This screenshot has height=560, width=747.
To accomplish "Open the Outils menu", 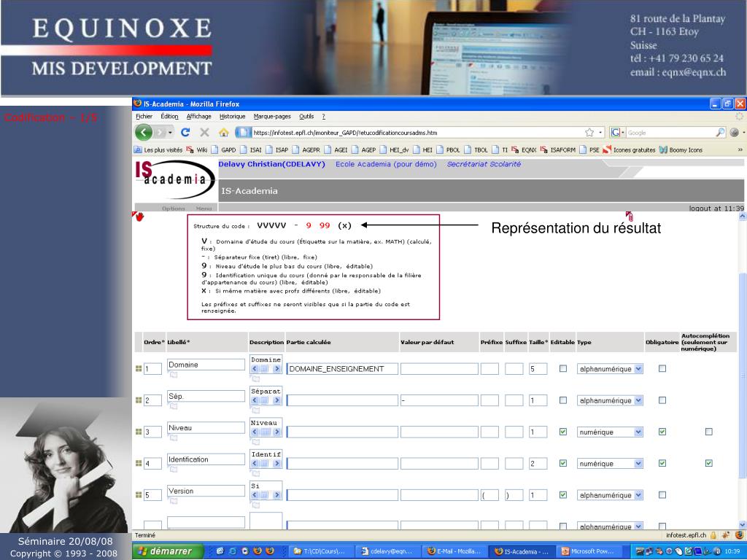I will point(306,117).
